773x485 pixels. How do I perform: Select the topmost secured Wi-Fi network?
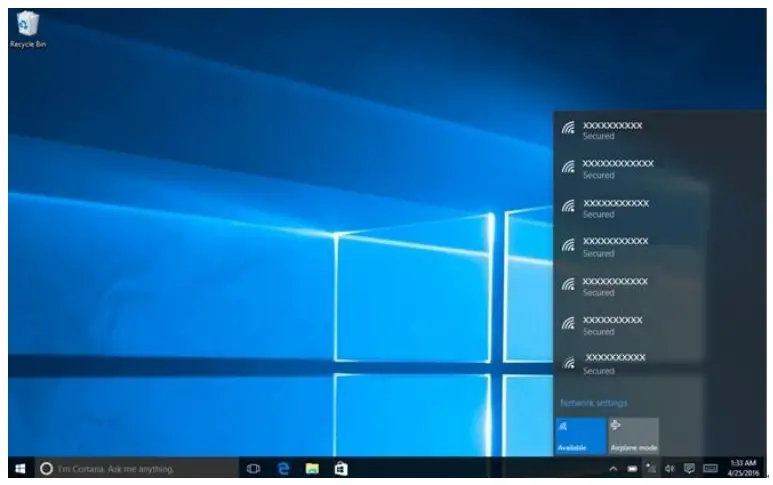point(660,130)
